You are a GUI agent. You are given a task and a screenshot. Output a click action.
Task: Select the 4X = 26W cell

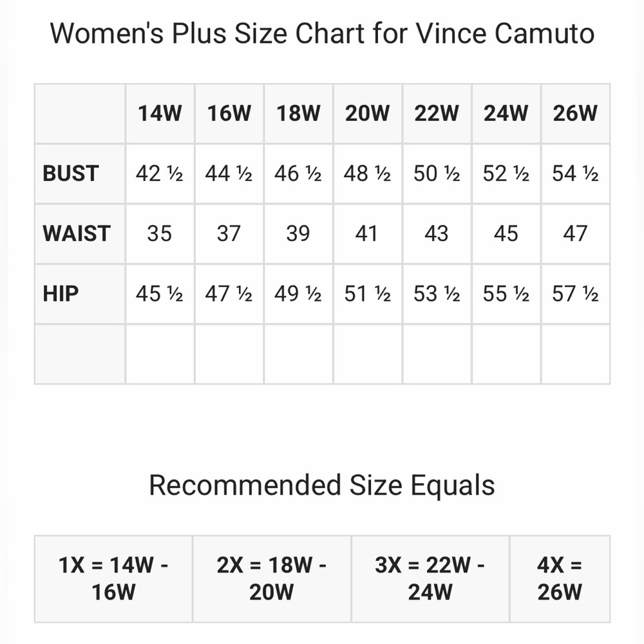coord(559,578)
